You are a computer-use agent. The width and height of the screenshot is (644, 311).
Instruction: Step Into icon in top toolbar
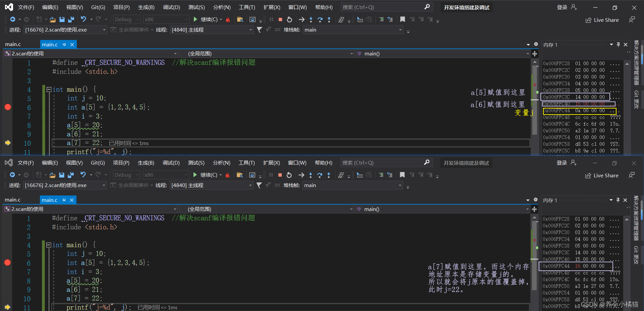[x=311, y=19]
